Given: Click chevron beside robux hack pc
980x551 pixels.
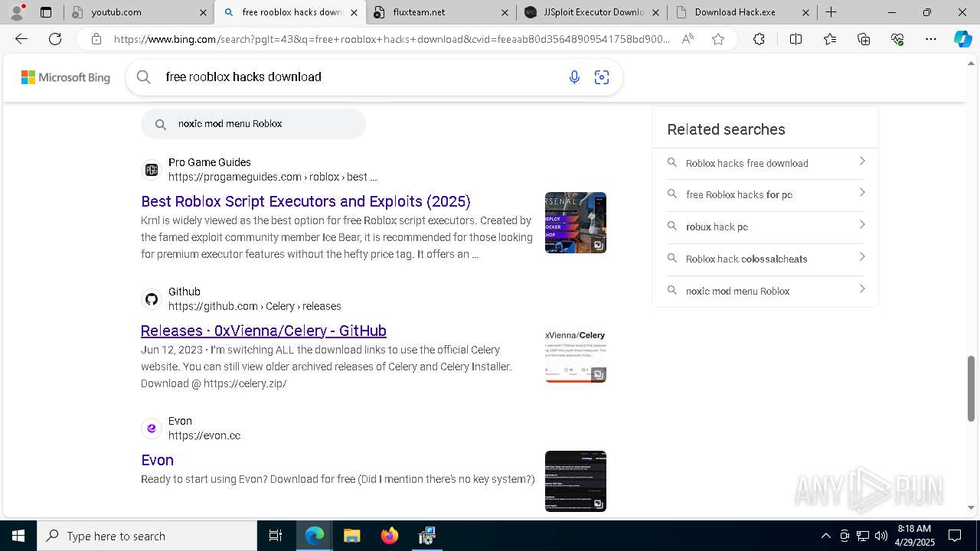Looking at the screenshot, I should click(862, 225).
